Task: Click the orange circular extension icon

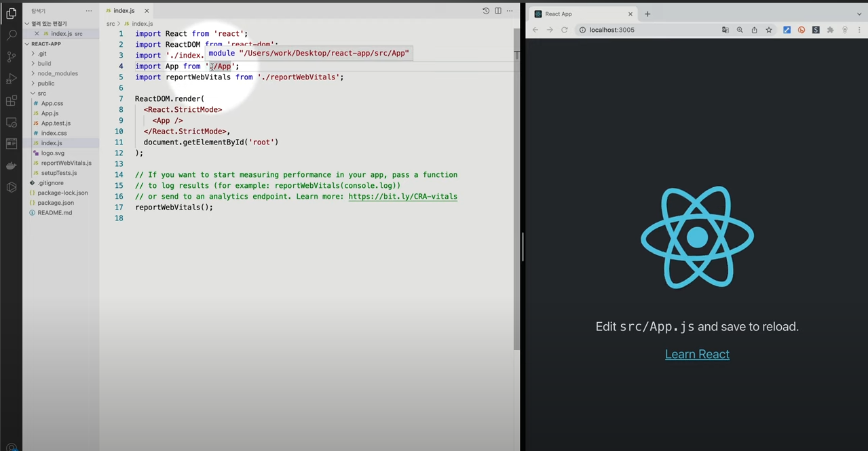Action: coord(801,30)
